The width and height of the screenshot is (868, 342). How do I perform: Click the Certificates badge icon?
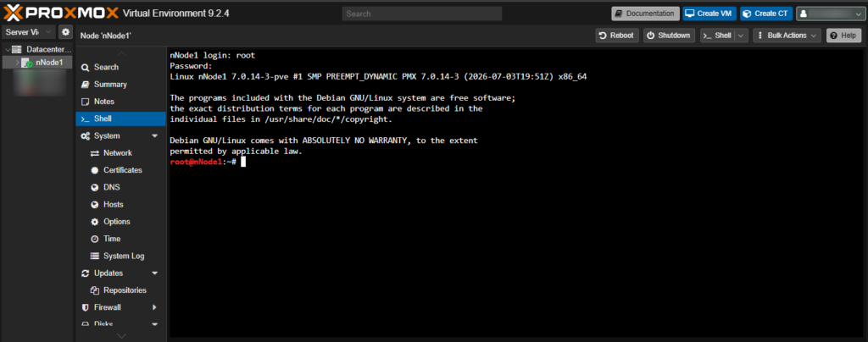[x=95, y=170]
